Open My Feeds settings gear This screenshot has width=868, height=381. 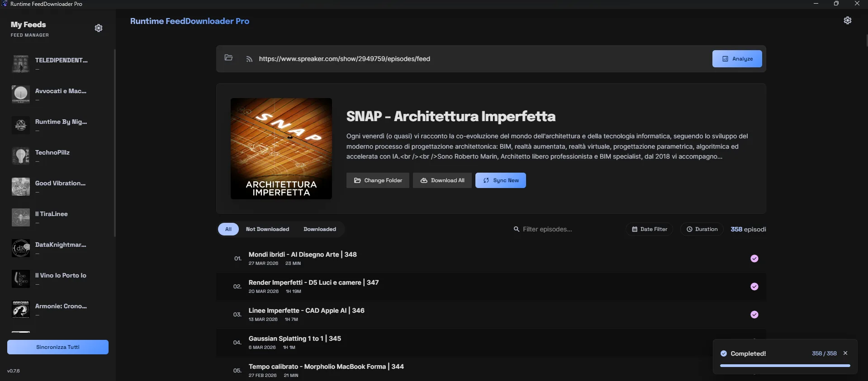click(99, 28)
